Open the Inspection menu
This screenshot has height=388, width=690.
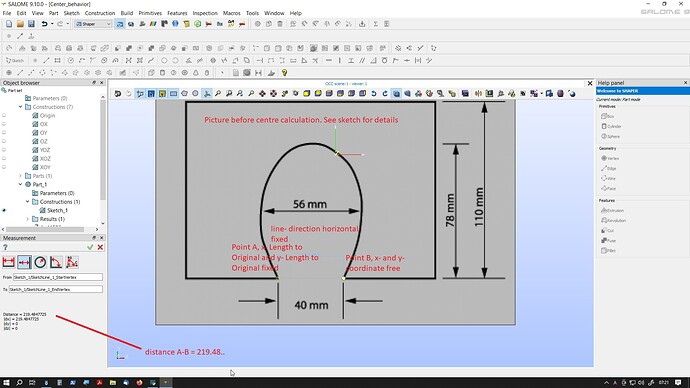point(205,13)
